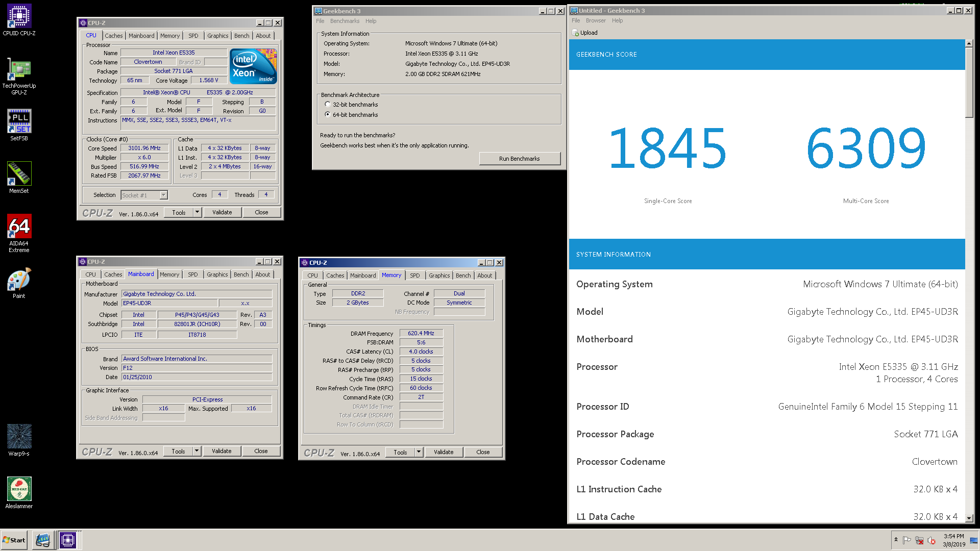The width and height of the screenshot is (980, 551).
Task: Click CPU-Z Memory window title icon
Action: pyautogui.click(x=305, y=263)
